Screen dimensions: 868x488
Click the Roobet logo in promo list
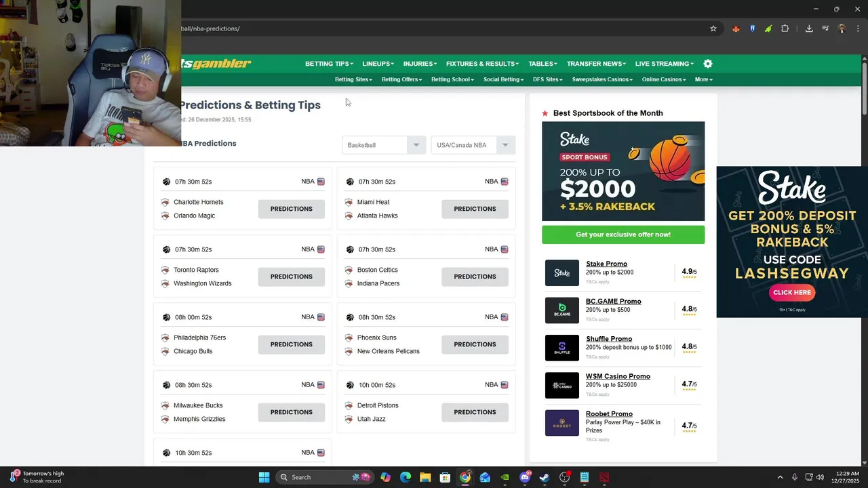pyautogui.click(x=562, y=423)
